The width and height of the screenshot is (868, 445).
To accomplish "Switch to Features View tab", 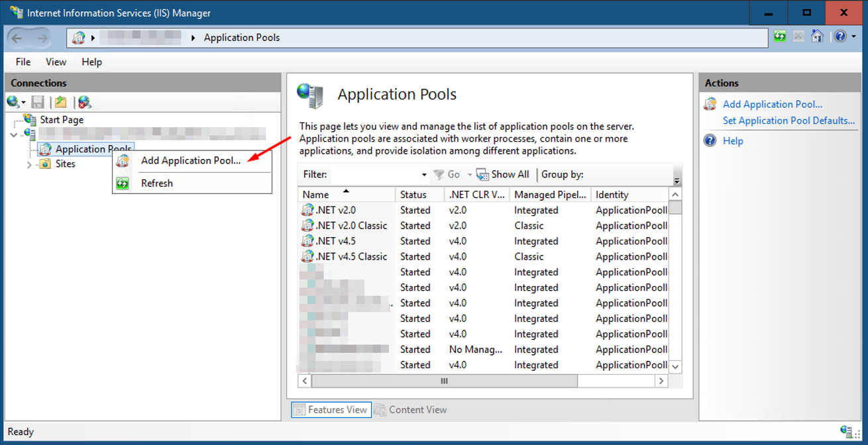I will (x=330, y=410).
